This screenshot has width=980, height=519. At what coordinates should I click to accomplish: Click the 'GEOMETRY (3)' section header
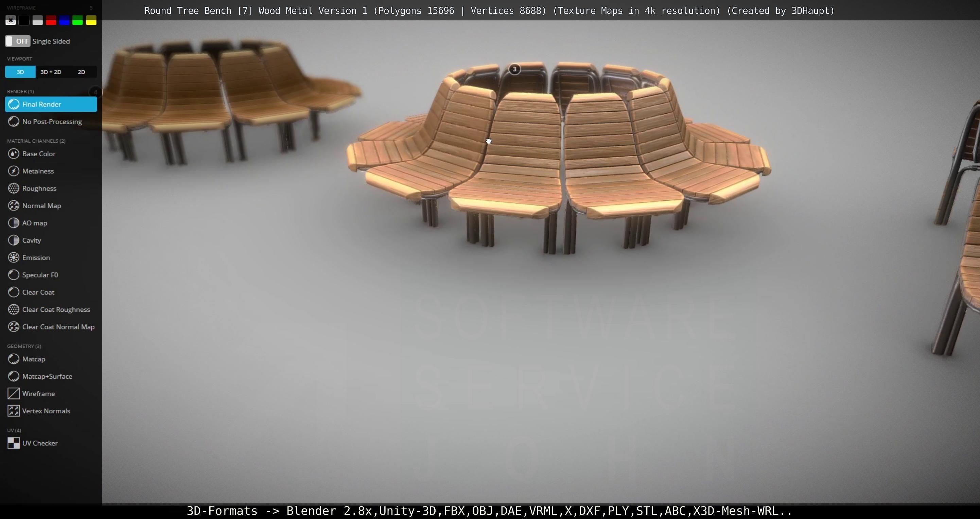[x=24, y=346]
